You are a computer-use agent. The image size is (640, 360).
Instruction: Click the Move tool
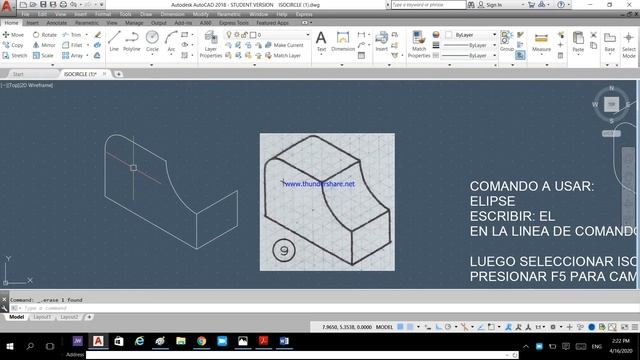(x=13, y=35)
